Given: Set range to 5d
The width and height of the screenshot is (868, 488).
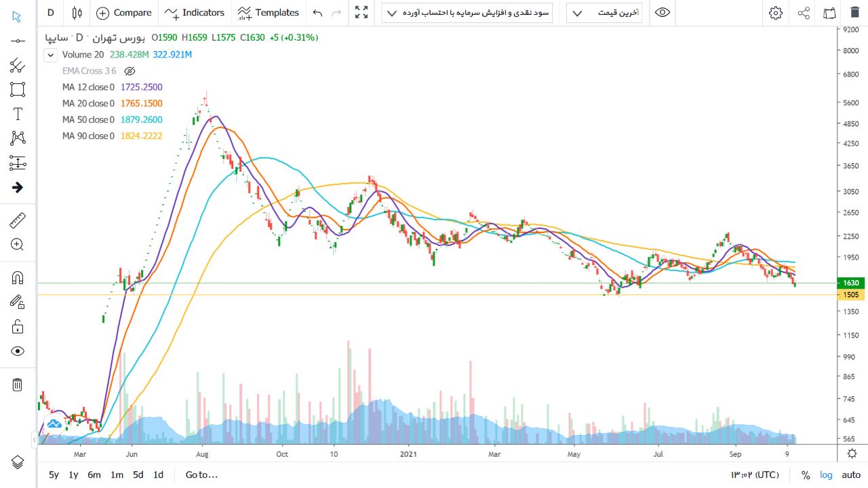Looking at the screenshot, I should (x=138, y=475).
